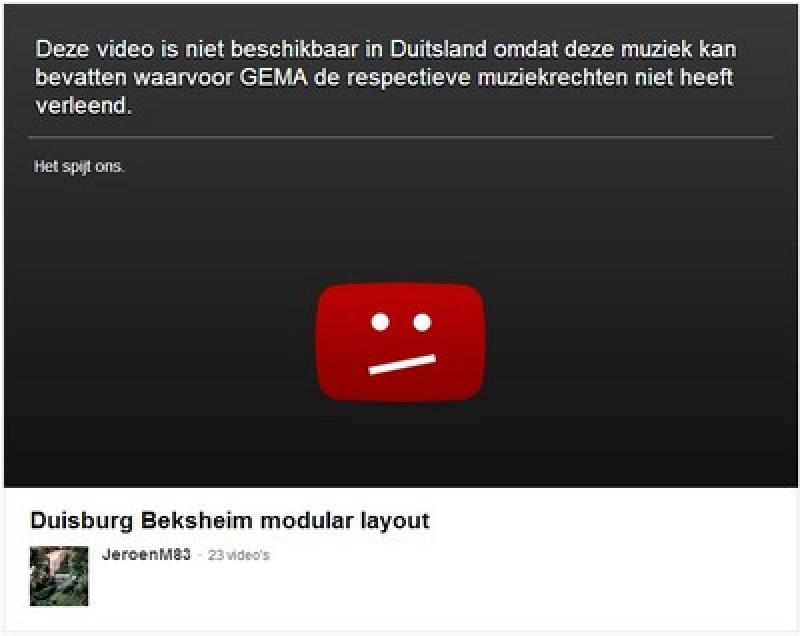Click the word Duitsland in the error message
Viewport: 800px width, 636px height.
click(438, 49)
